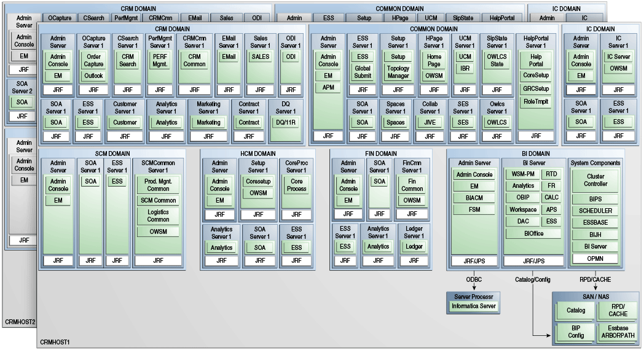
Task: Select the Catalog/Config connection label
Action: (x=533, y=279)
